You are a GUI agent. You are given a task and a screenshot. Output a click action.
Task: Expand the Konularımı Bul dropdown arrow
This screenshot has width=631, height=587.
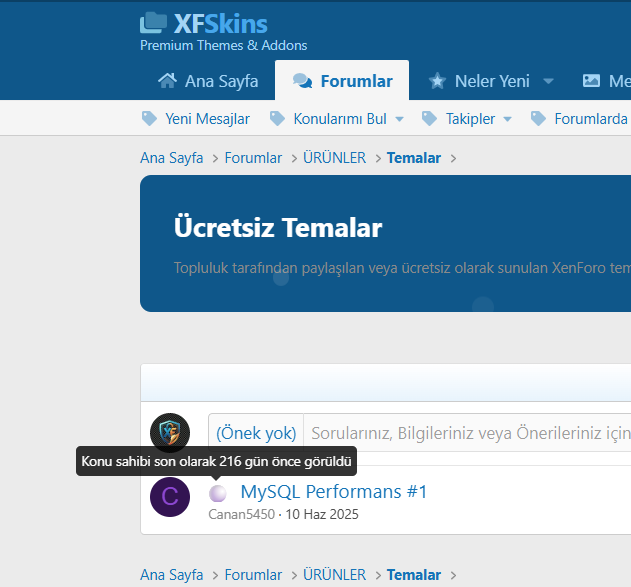point(400,119)
